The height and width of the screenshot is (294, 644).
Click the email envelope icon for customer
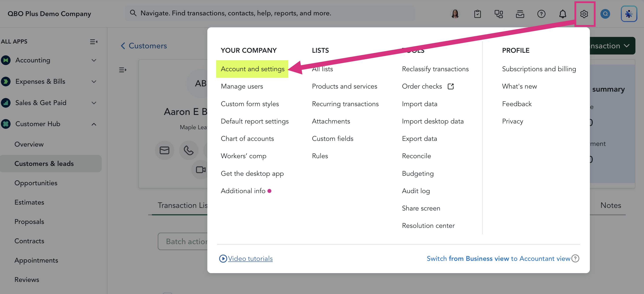[x=164, y=150]
